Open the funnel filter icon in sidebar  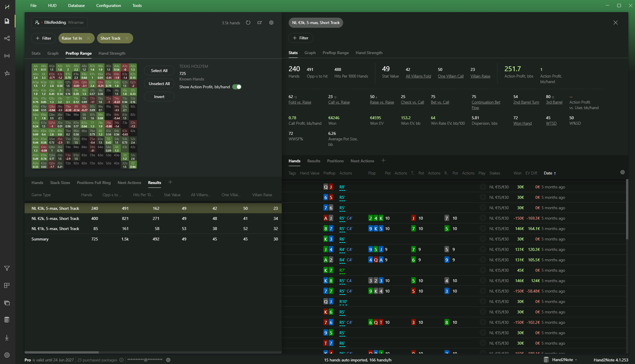pos(7,268)
